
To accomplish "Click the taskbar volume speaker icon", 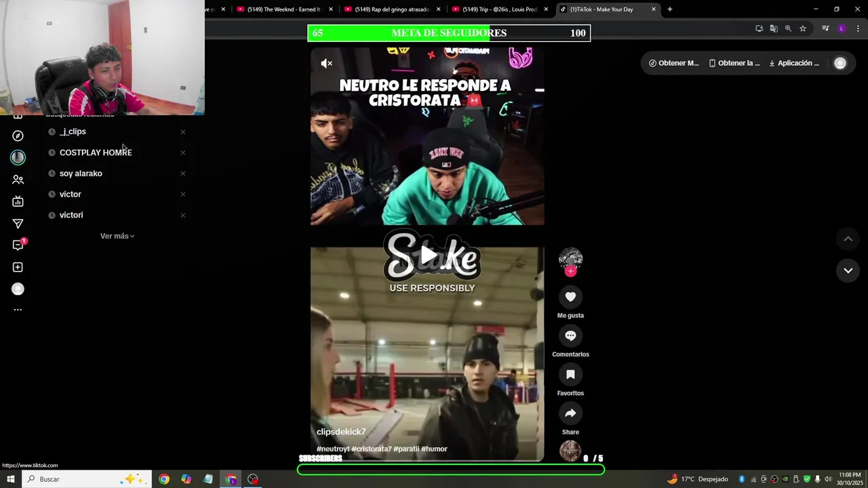I will click(828, 479).
